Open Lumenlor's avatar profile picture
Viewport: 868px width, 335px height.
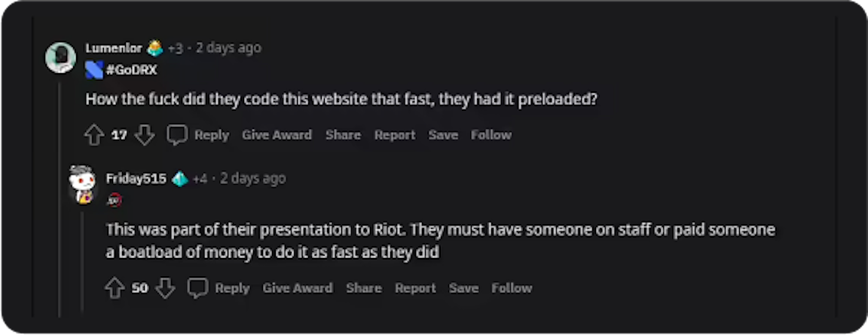coord(60,57)
